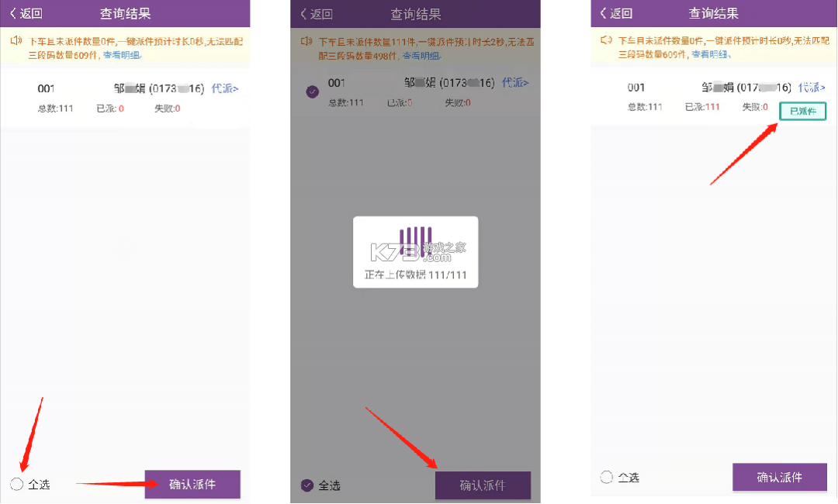Image resolution: width=838 pixels, height=504 pixels.
Task: Click the green 已派件 button on the right screen
Action: coord(802,111)
